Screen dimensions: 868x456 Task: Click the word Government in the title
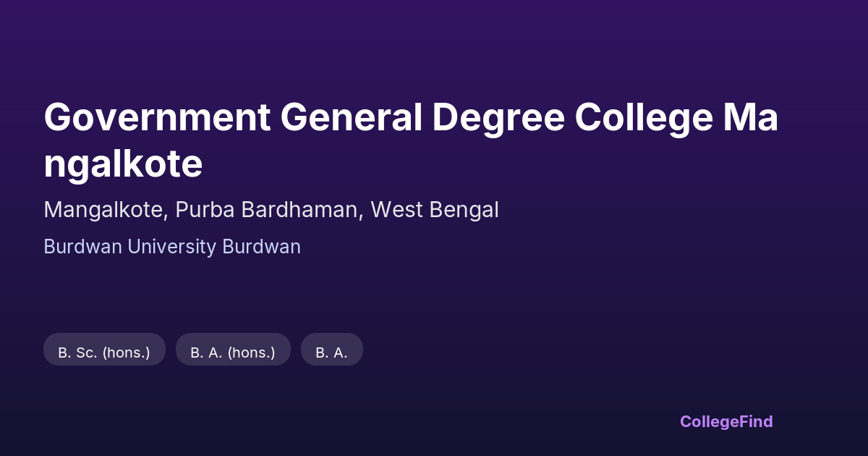tap(157, 118)
